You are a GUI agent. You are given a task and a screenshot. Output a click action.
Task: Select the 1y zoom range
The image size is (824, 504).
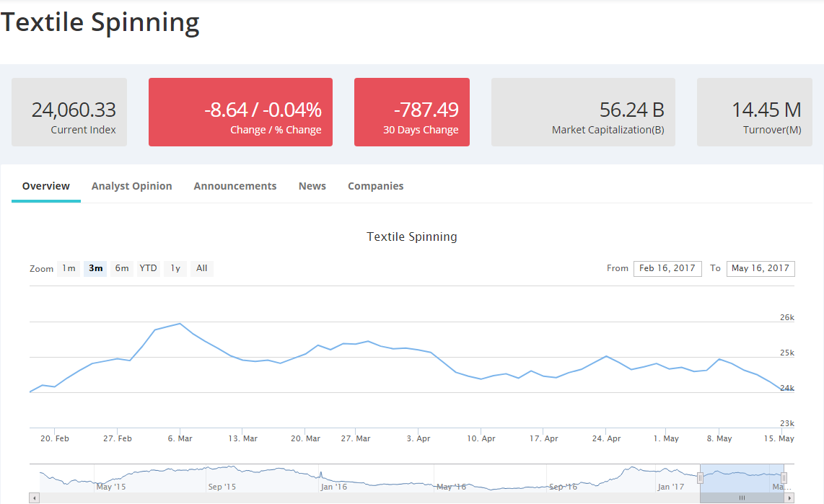point(175,268)
